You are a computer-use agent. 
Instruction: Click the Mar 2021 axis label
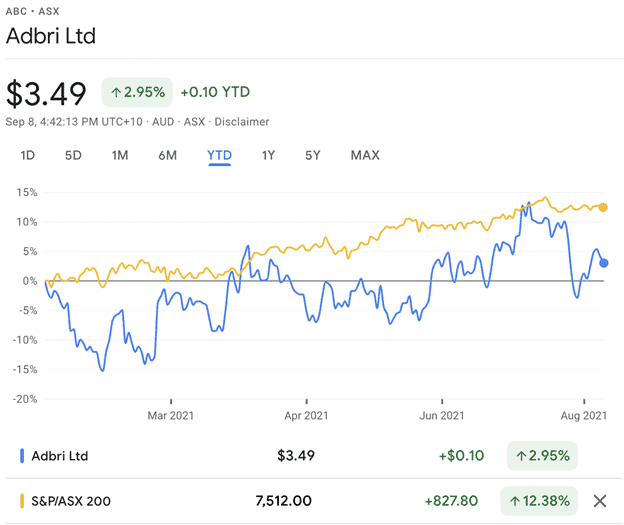click(171, 416)
